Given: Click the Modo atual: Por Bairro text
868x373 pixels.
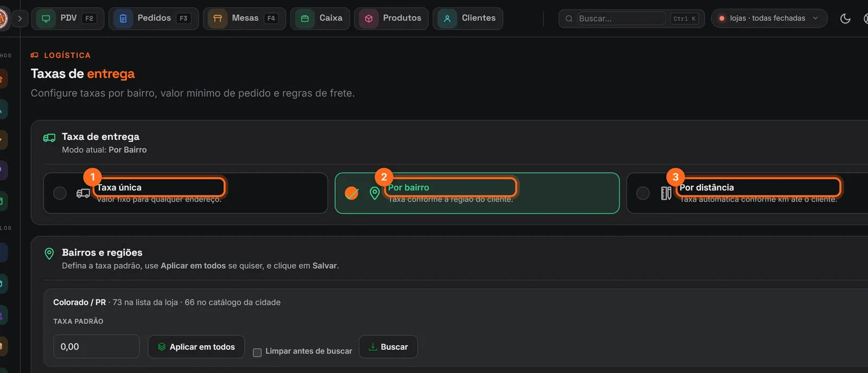Looking at the screenshot, I should [104, 150].
